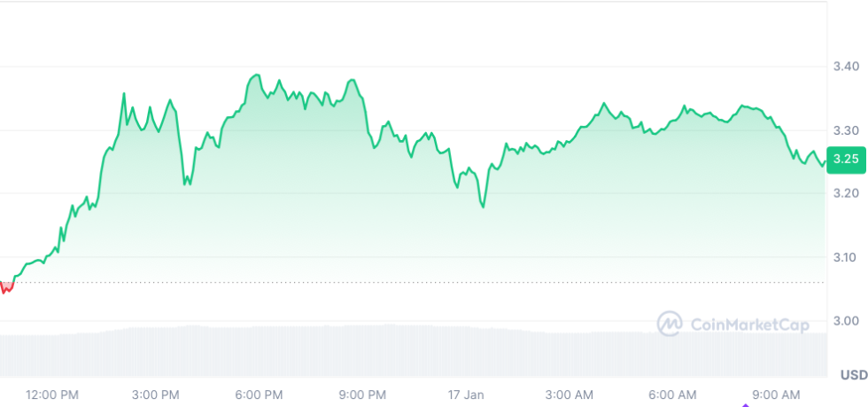Select the 12:00 PM time label
The image size is (868, 407).
click(52, 394)
